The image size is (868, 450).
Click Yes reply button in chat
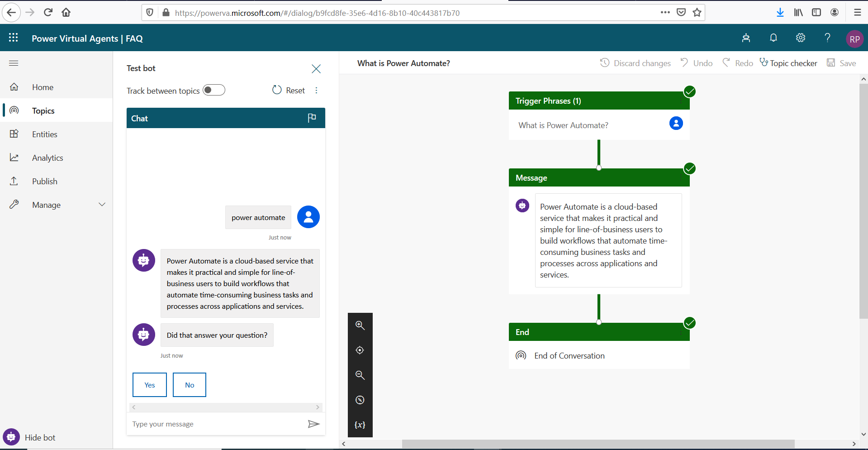click(150, 385)
